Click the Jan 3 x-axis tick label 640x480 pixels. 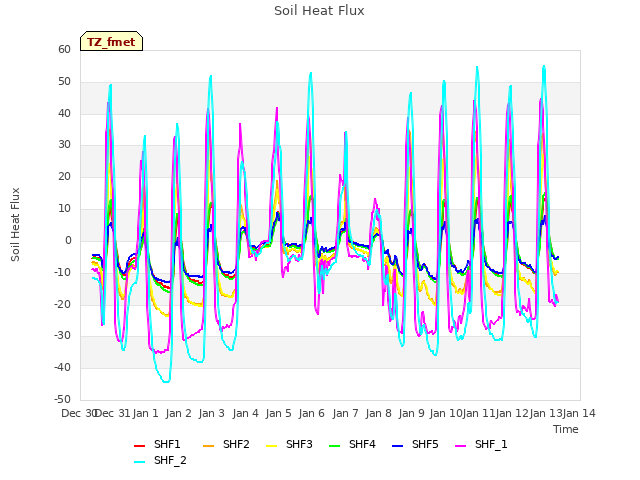[211, 413]
